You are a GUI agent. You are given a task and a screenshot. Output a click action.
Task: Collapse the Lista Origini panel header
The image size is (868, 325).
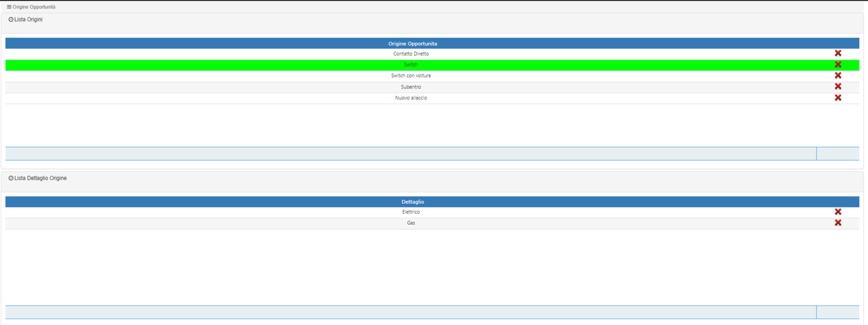click(432, 23)
